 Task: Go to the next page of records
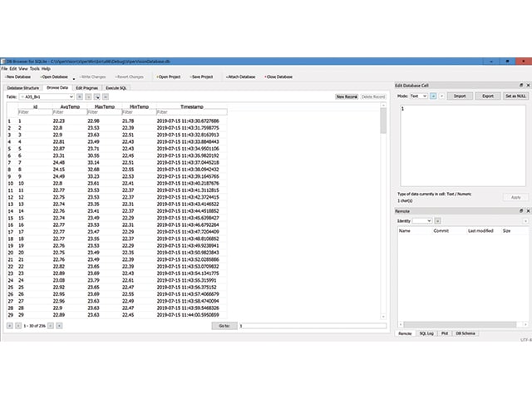tap(51, 326)
